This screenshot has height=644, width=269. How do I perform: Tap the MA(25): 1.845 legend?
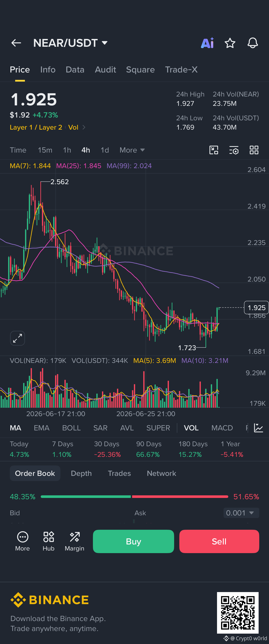79,166
